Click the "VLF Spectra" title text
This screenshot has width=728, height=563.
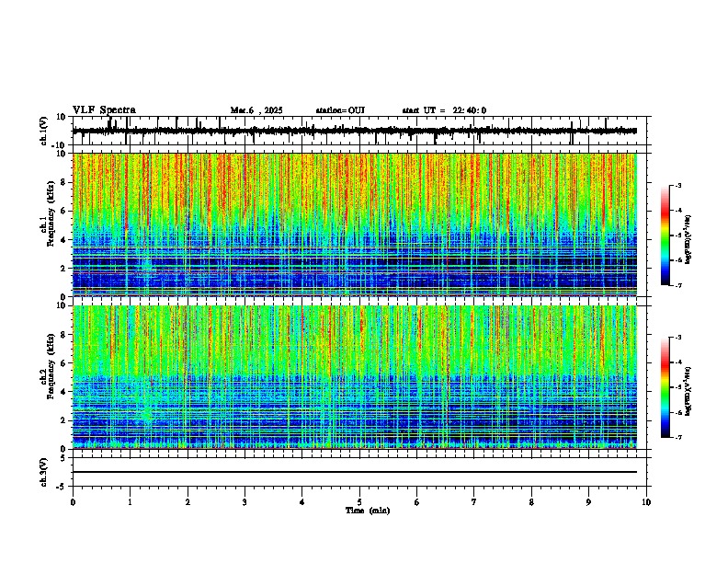click(x=104, y=110)
